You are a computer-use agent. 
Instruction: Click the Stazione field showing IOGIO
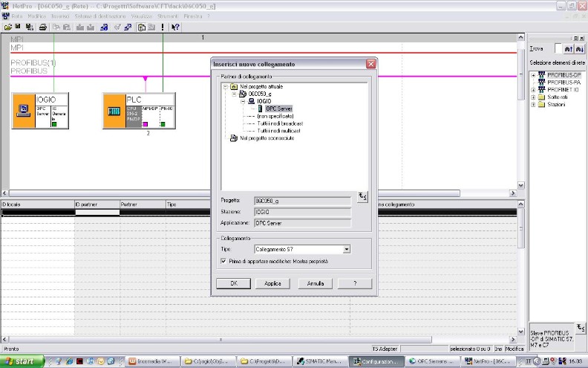302,212
